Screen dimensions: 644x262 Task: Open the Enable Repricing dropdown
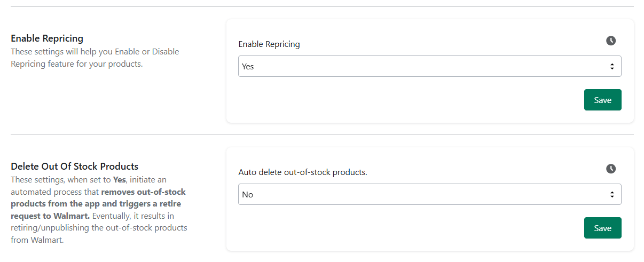pyautogui.click(x=429, y=67)
